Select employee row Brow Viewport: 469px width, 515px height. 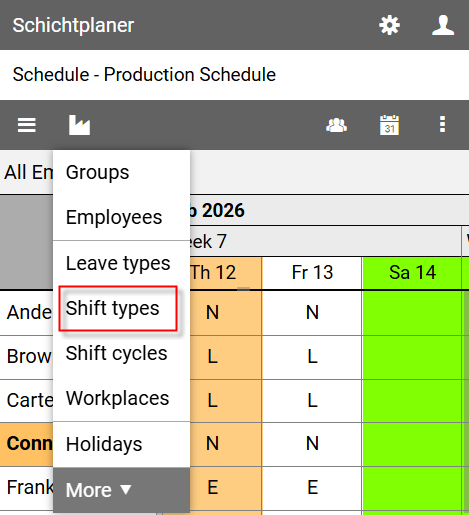pyautogui.click(x=27, y=357)
